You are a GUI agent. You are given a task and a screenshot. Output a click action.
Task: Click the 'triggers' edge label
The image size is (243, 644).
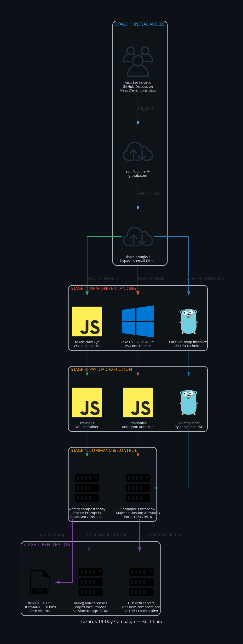[x=145, y=108]
